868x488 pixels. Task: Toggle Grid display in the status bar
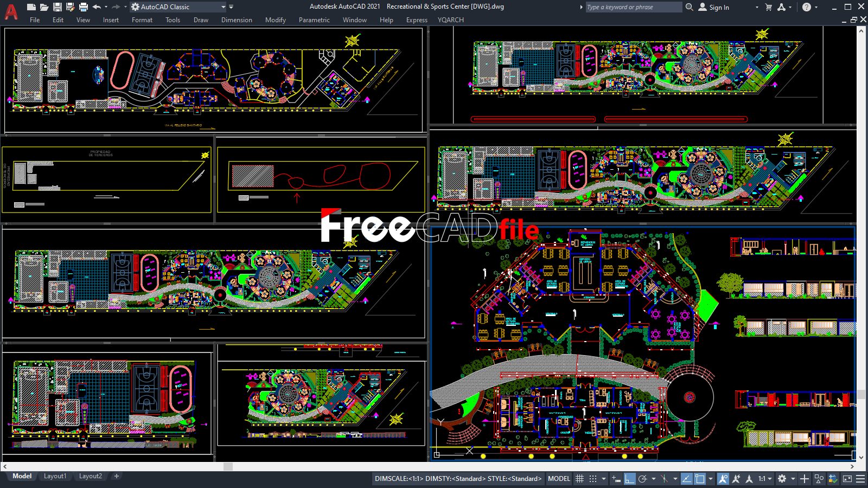coord(580,479)
